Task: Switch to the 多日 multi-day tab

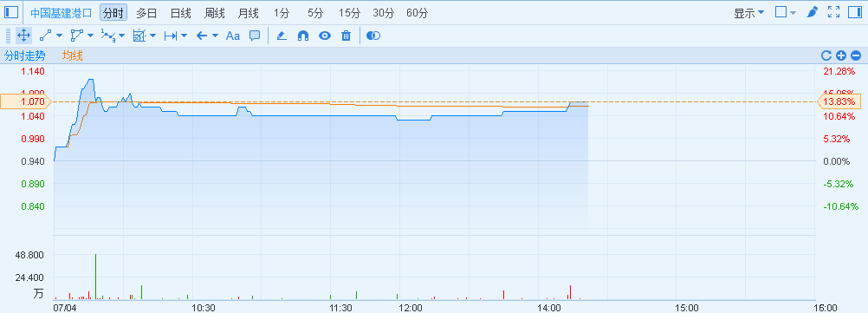Action: pos(146,13)
